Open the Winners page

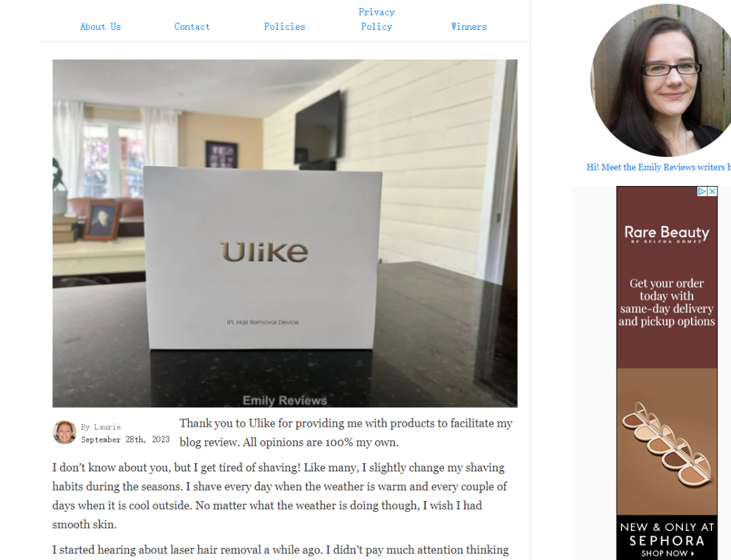469,26
